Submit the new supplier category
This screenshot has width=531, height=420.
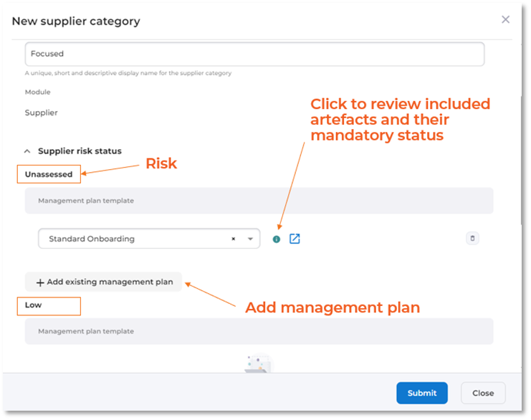422,393
